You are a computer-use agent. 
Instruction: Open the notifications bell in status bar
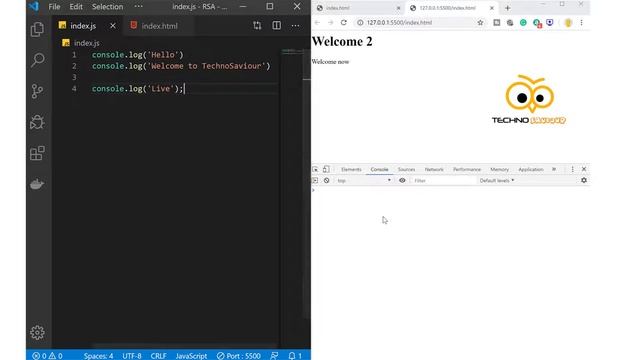[295, 356]
